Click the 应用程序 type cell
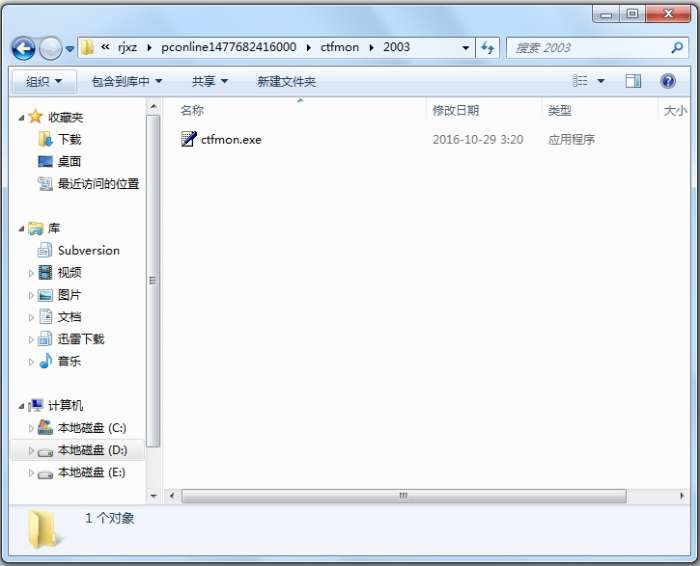This screenshot has width=700, height=566. tap(571, 140)
